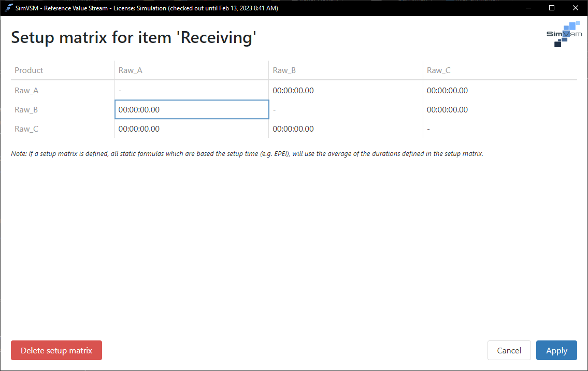Click the Product column header
This screenshot has height=371, width=588.
click(x=29, y=70)
